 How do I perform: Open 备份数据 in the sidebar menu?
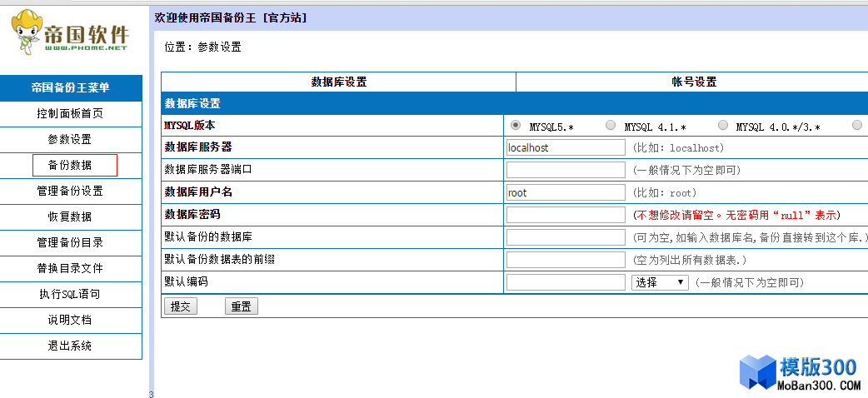(70, 165)
